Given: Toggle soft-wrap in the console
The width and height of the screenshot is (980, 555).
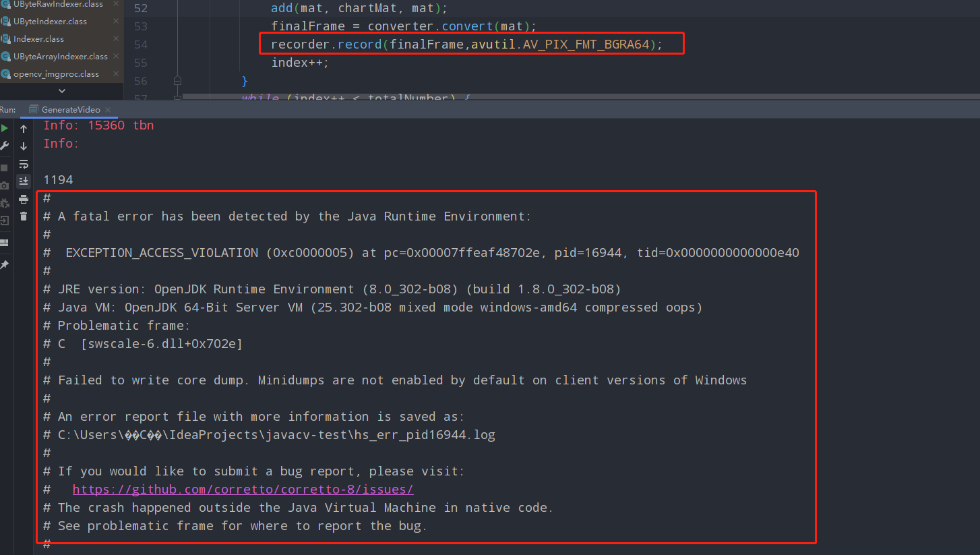Looking at the screenshot, I should (24, 163).
